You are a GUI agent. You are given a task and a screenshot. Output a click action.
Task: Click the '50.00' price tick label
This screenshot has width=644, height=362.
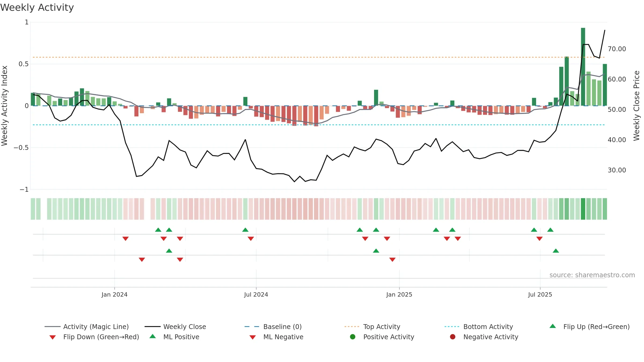(617, 109)
